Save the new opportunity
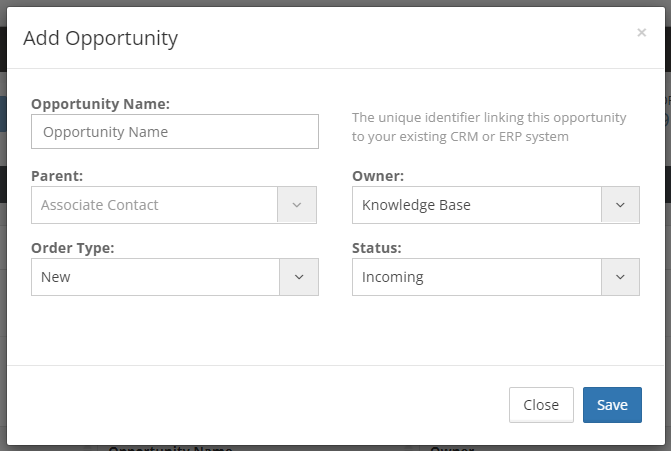This screenshot has width=671, height=451. pos(612,405)
